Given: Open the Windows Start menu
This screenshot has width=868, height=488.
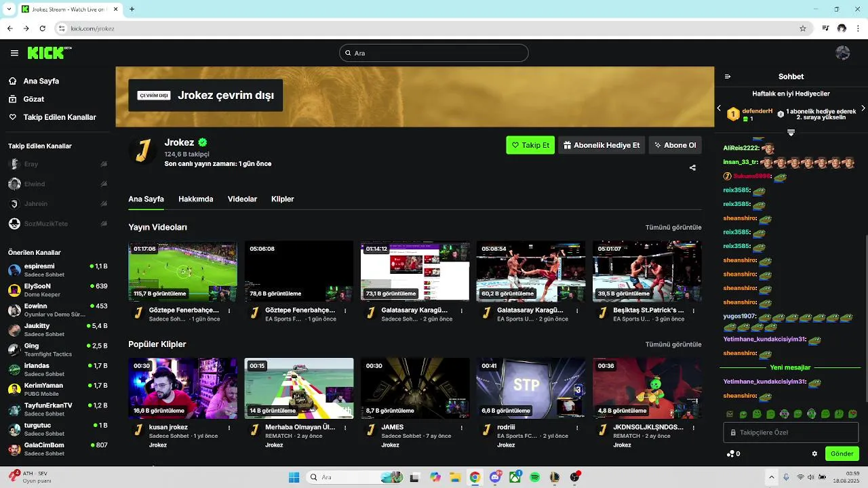Looking at the screenshot, I should coord(294,477).
